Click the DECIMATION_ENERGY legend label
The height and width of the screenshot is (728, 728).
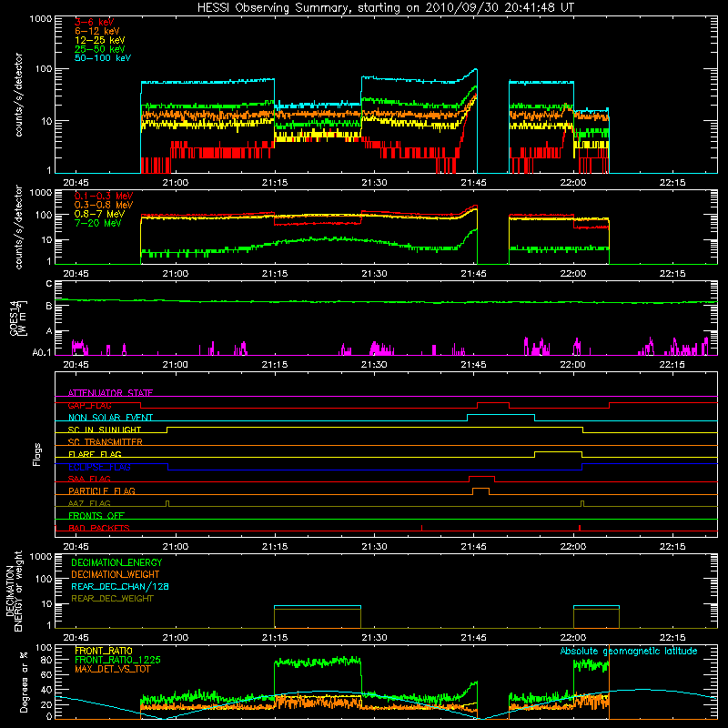coord(116,562)
